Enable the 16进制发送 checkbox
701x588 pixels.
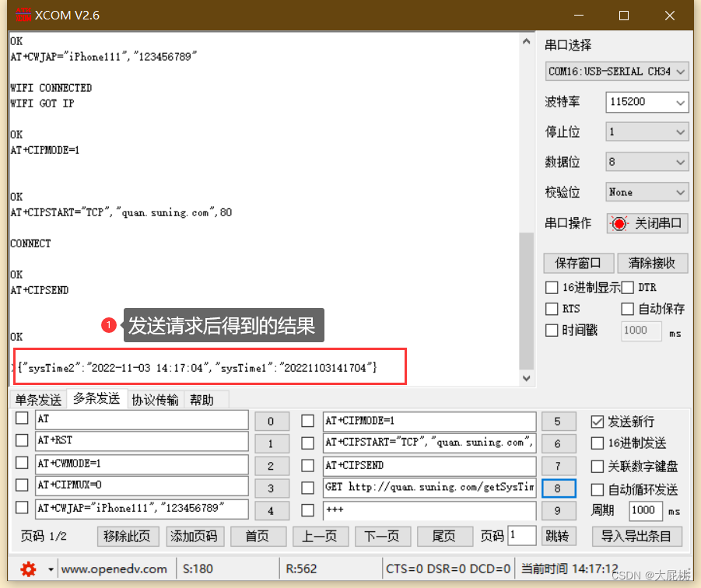tap(598, 443)
